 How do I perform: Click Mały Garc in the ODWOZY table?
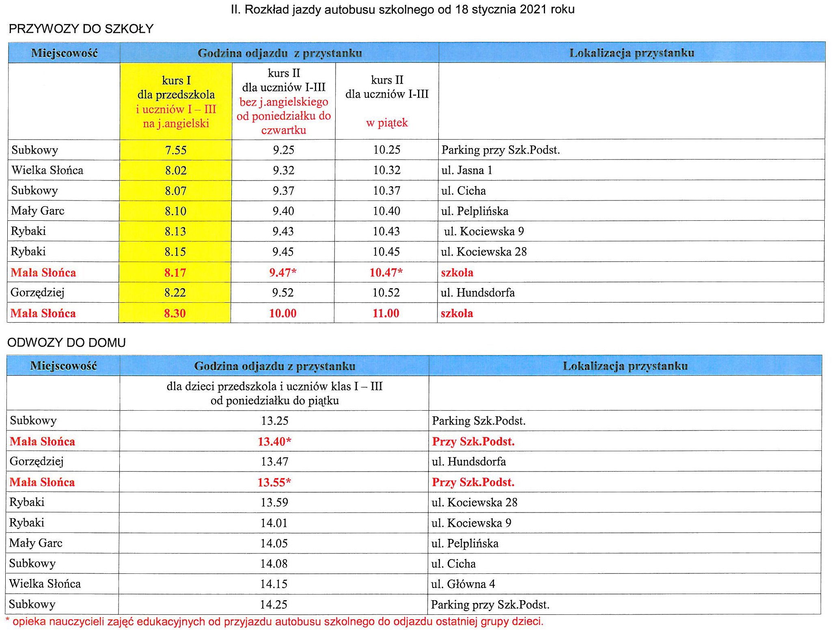tap(36, 543)
